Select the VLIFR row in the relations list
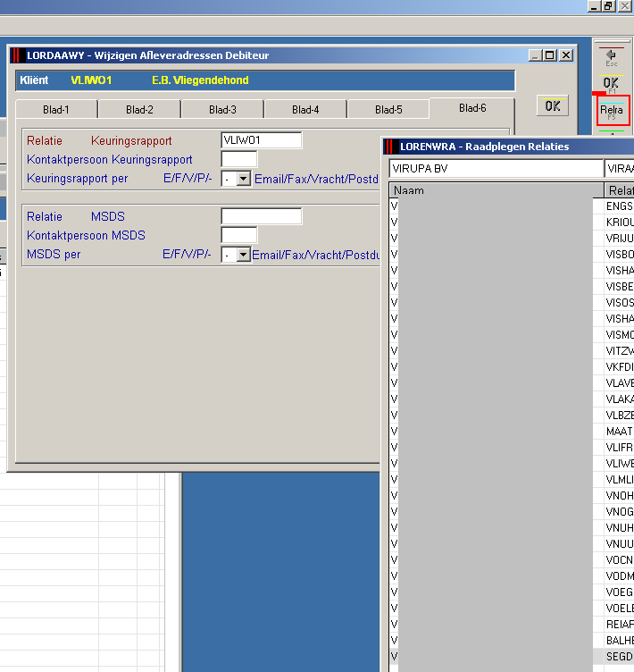The width and height of the screenshot is (634, 672). tap(512, 447)
